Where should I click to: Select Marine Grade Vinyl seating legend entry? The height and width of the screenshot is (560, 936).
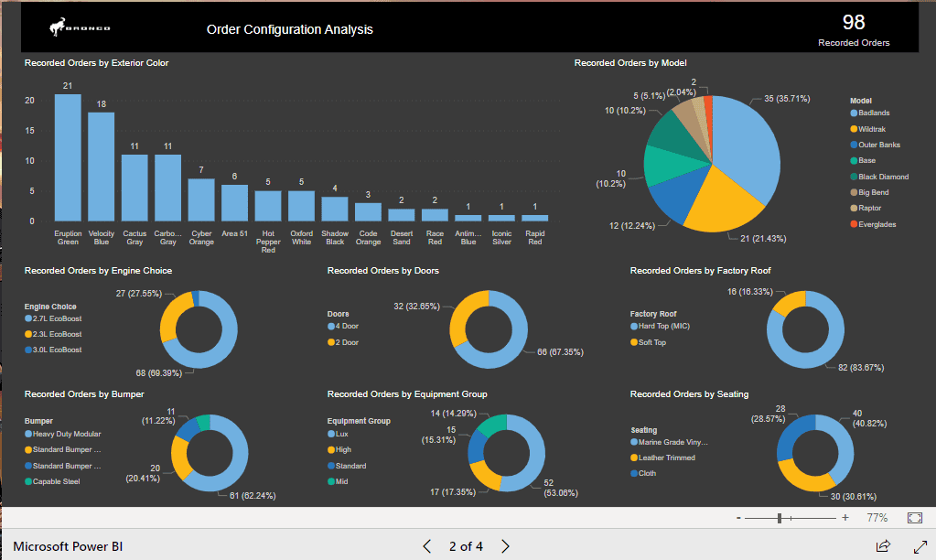(669, 442)
